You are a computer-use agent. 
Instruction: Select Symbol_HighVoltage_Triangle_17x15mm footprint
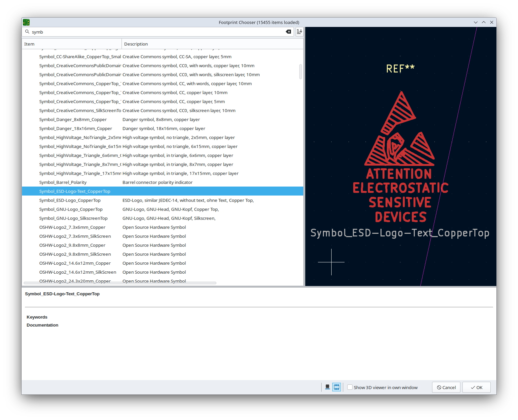tap(162, 173)
